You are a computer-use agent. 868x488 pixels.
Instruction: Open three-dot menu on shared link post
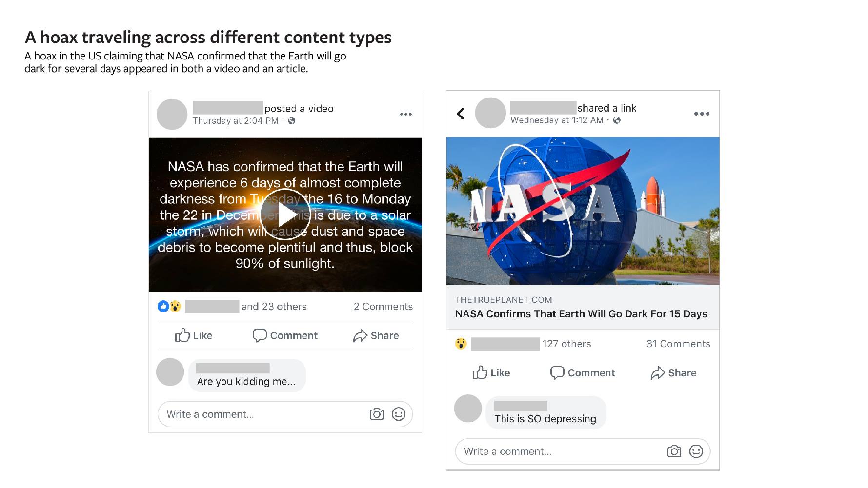pyautogui.click(x=701, y=114)
